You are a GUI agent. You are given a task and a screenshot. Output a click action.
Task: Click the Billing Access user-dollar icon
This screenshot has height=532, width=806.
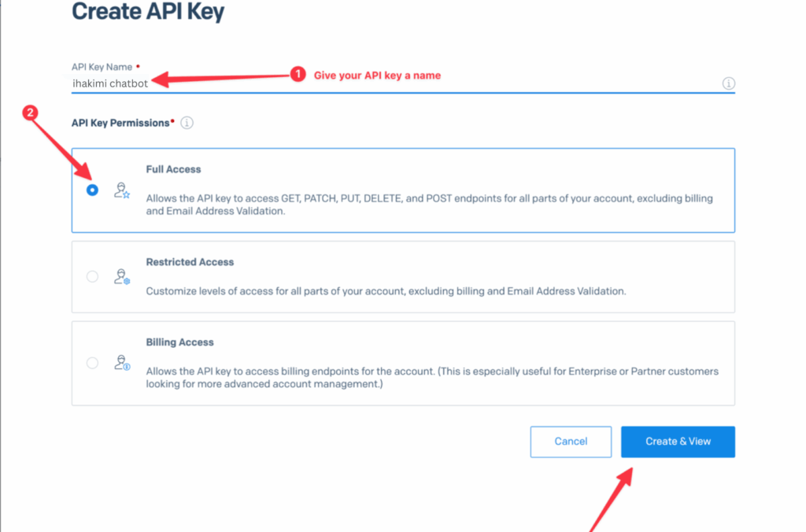coord(121,363)
